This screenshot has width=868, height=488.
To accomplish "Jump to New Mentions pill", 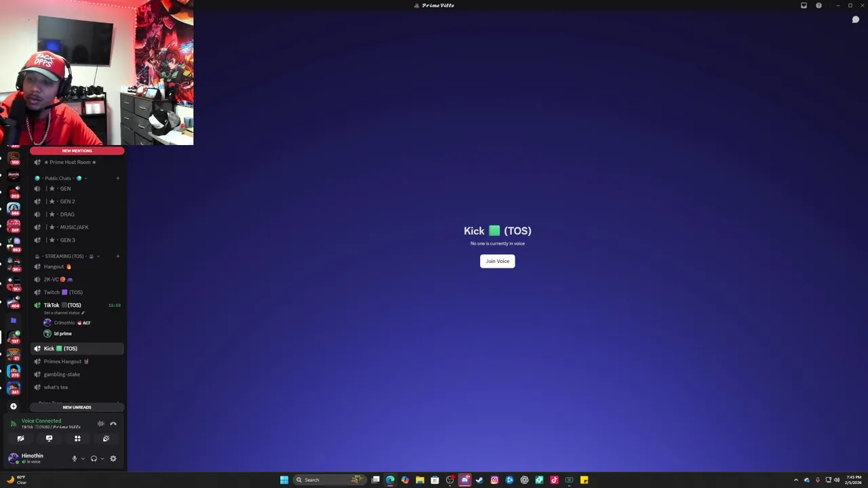I will tap(77, 150).
